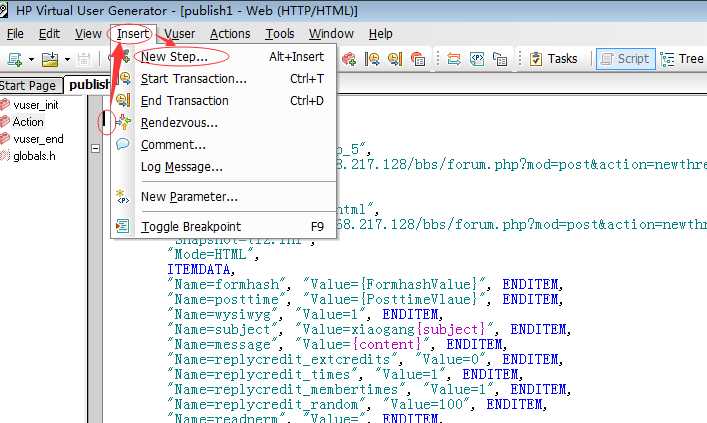
Task: Click the "Mode=HTML" line in script
Action: [213, 255]
